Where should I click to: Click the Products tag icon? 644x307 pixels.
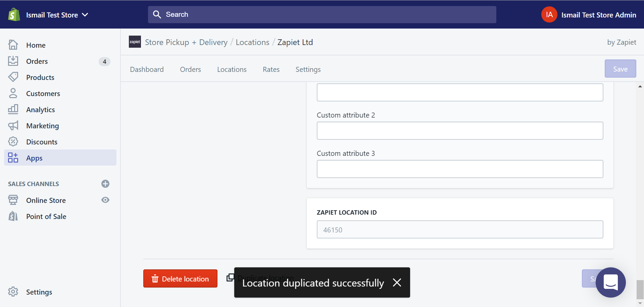tap(13, 77)
